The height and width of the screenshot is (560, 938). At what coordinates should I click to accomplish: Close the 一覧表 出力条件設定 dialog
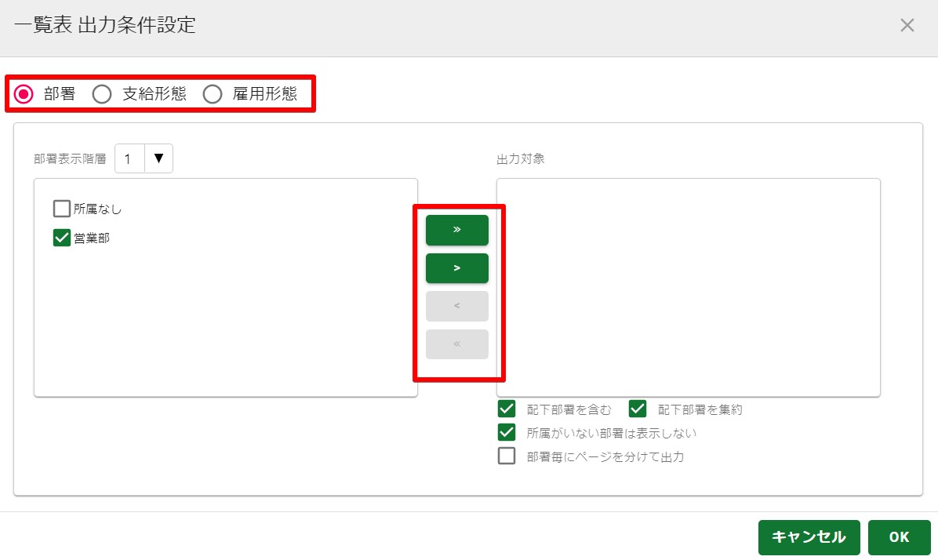point(907,25)
